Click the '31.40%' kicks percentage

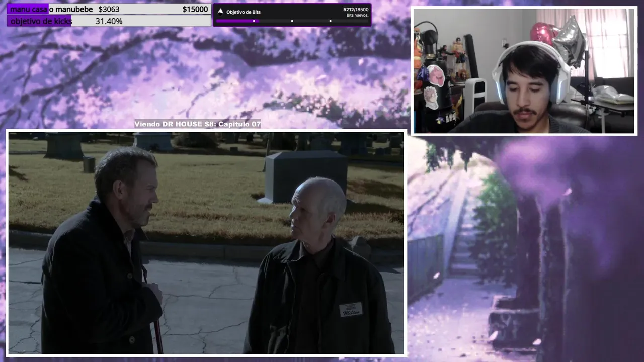(x=109, y=21)
